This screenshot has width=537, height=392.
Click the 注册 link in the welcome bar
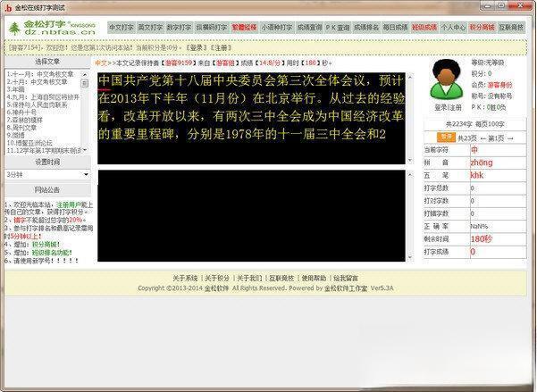coord(221,48)
